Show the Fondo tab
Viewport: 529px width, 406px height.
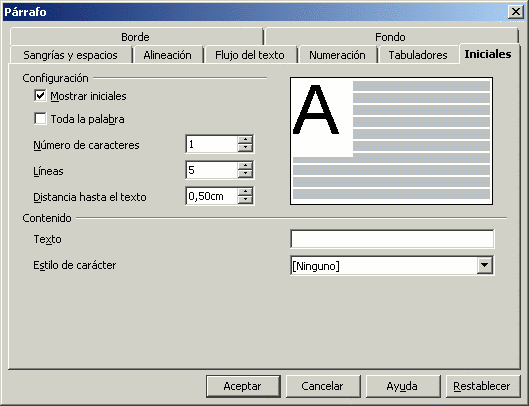point(391,36)
